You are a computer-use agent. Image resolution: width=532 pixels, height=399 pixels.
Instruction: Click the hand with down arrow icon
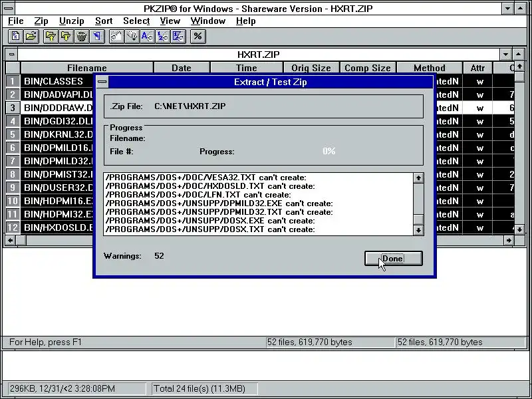pyautogui.click(x=132, y=37)
